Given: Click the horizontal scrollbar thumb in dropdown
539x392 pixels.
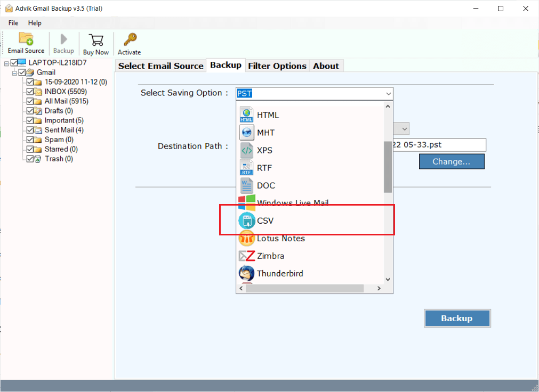Looking at the screenshot, I should 304,288.
